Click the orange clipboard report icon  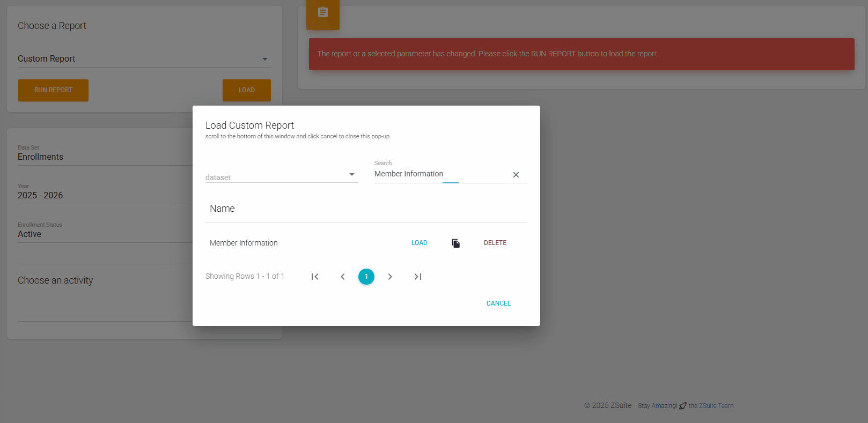click(323, 13)
